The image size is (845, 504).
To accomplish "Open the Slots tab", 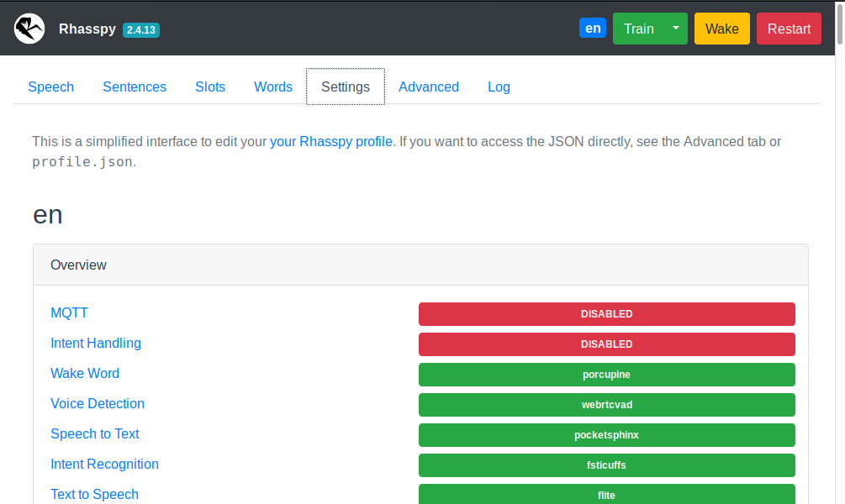I will coord(210,87).
